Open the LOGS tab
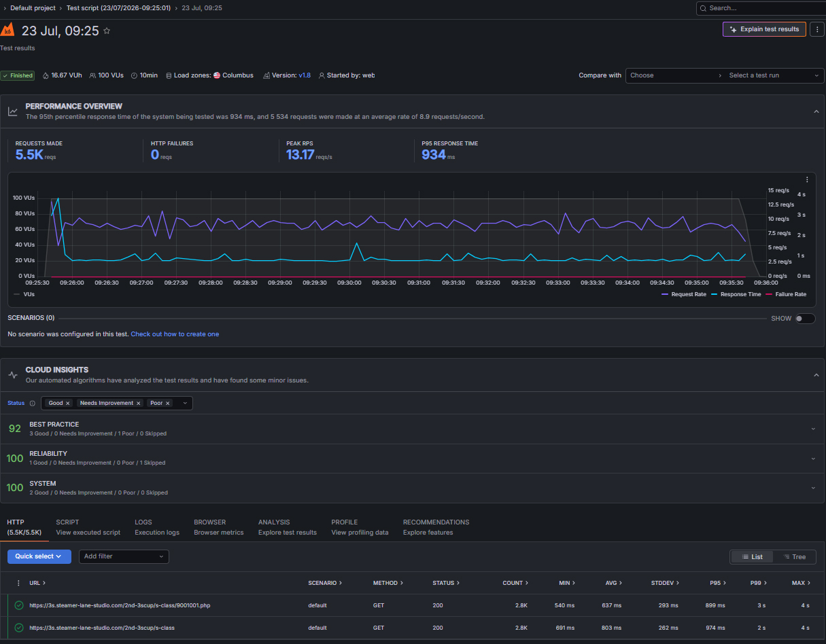 (x=157, y=527)
